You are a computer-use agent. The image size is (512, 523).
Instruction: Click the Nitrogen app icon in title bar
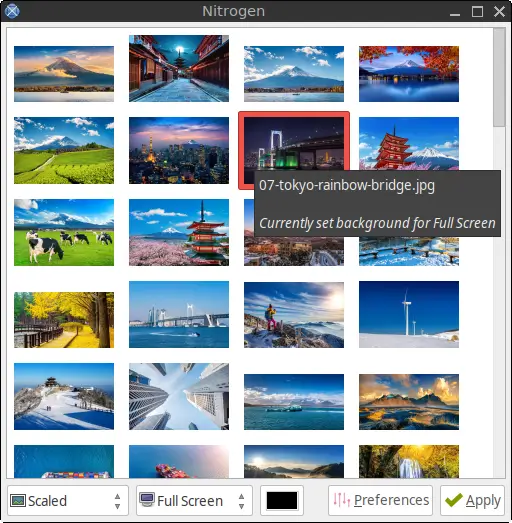[x=12, y=11]
